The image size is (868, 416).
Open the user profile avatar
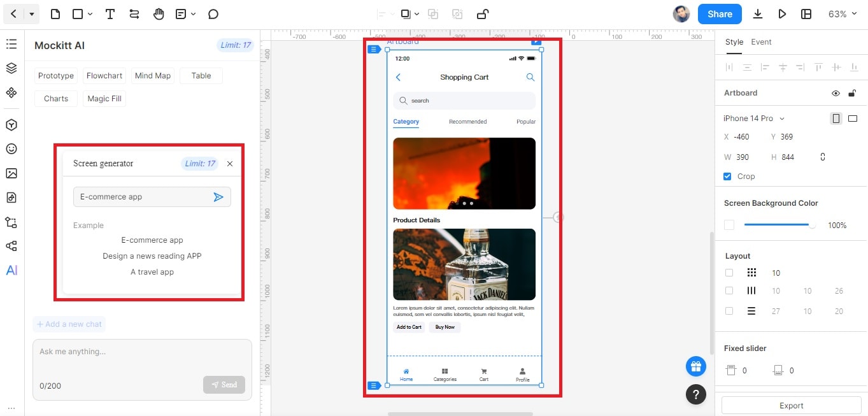(681, 13)
